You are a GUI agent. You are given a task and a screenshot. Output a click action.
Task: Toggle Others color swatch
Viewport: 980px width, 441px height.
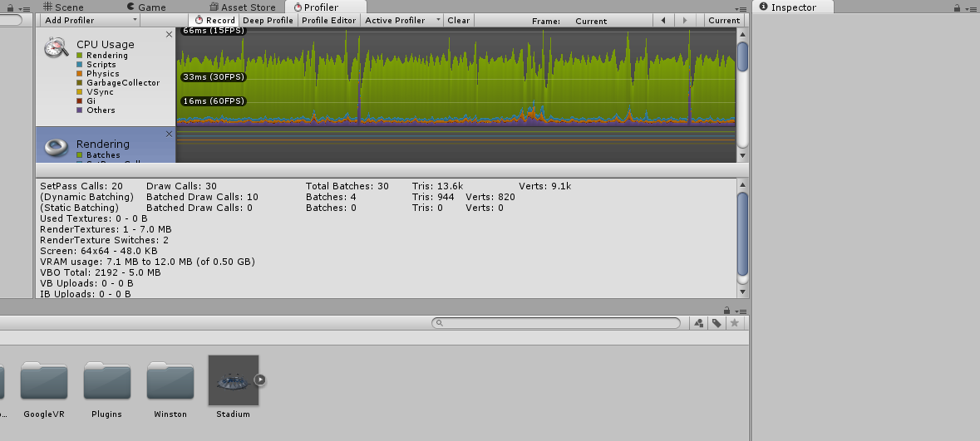pos(79,110)
